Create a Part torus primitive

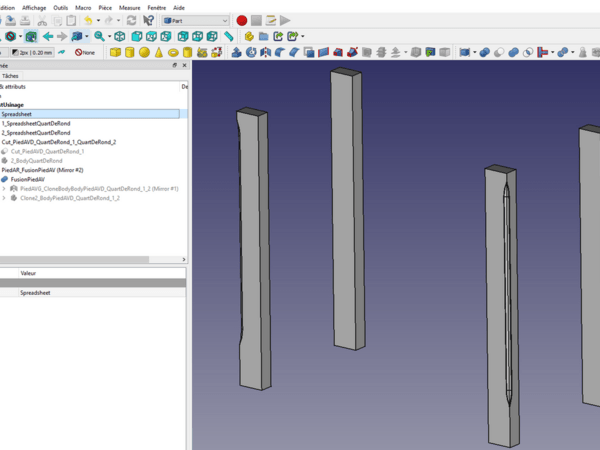click(173, 52)
